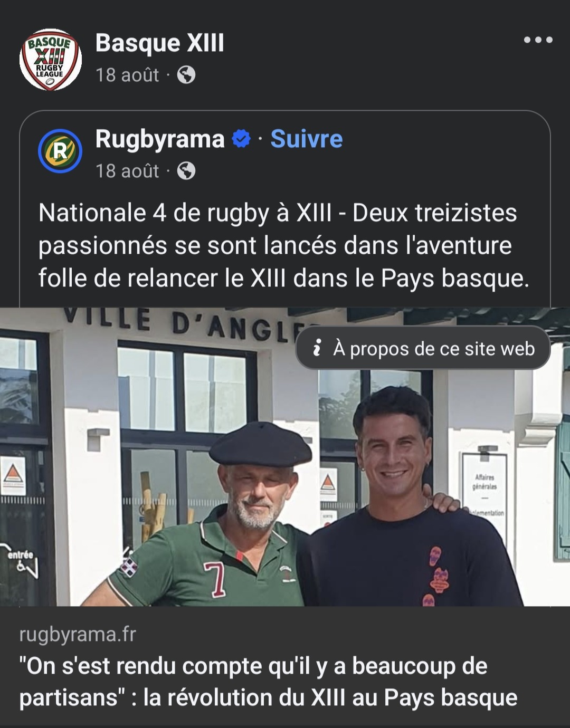Open the three-dot post options menu

(x=538, y=40)
